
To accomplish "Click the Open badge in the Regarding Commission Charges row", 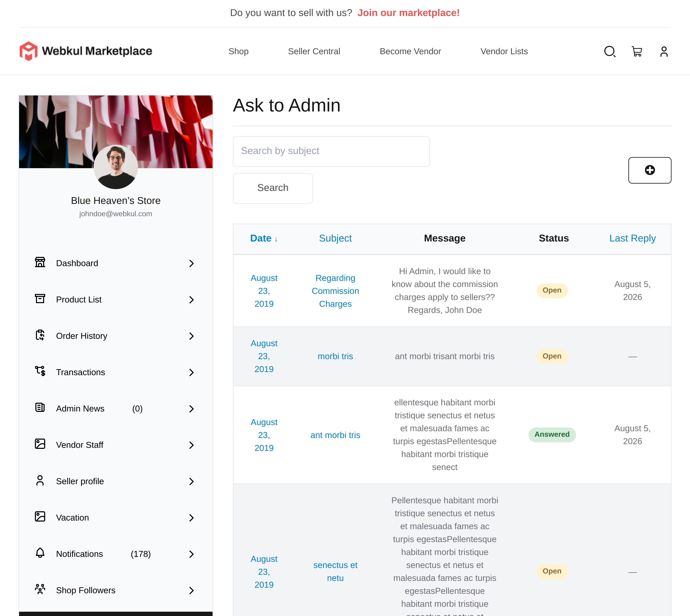I will click(552, 290).
